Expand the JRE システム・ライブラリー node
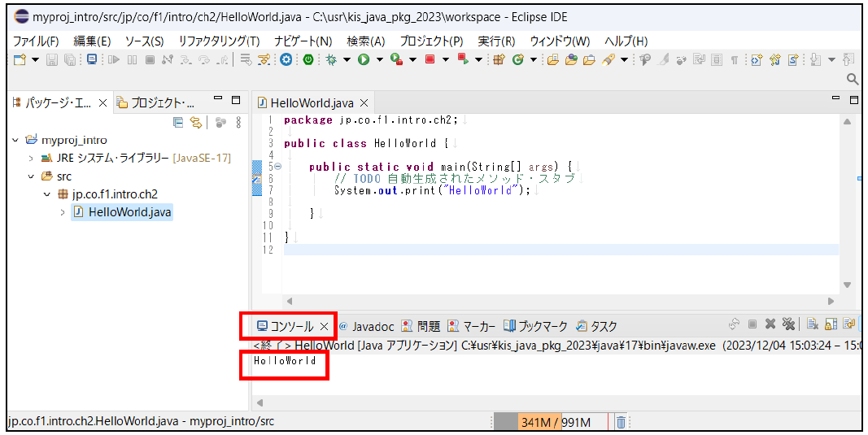868x435 pixels. click(31, 158)
